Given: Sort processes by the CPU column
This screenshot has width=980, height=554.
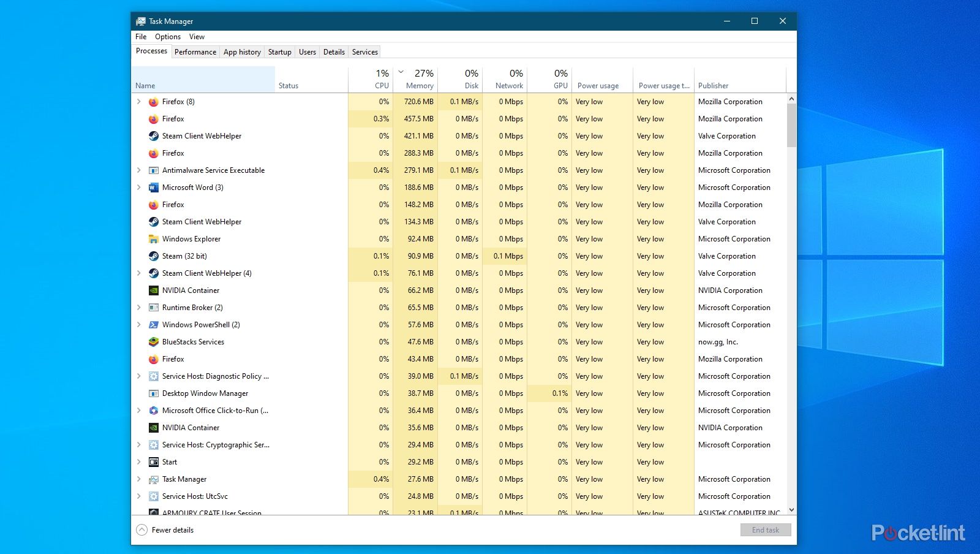Looking at the screenshot, I should point(371,79).
